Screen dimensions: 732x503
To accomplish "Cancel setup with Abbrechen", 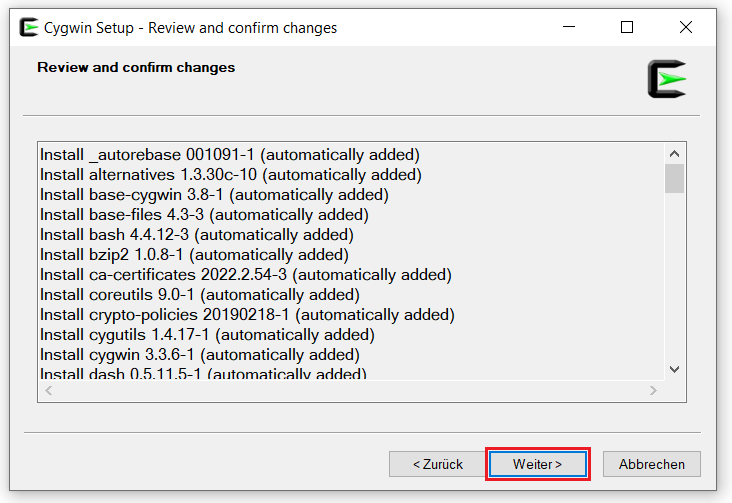I will (x=651, y=464).
